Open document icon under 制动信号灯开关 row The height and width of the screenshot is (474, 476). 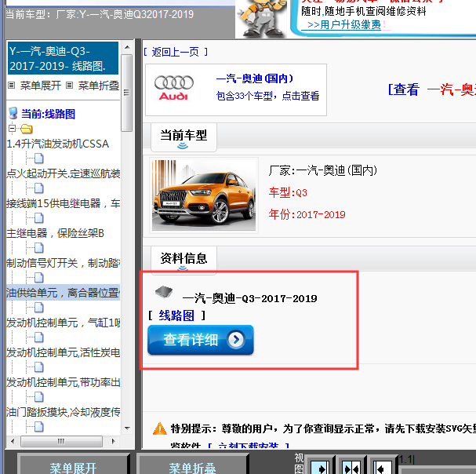39,277
